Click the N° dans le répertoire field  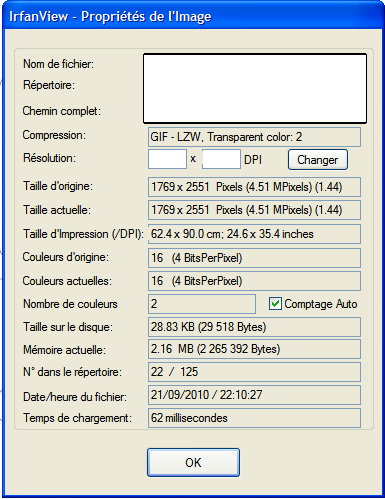pyautogui.click(x=254, y=372)
